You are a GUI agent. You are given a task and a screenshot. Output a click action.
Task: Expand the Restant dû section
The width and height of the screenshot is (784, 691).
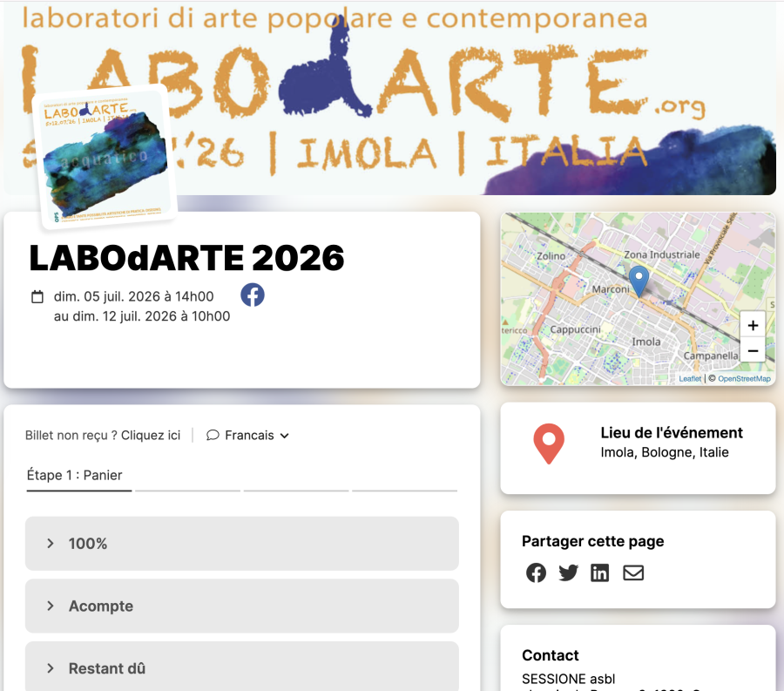pyautogui.click(x=241, y=667)
